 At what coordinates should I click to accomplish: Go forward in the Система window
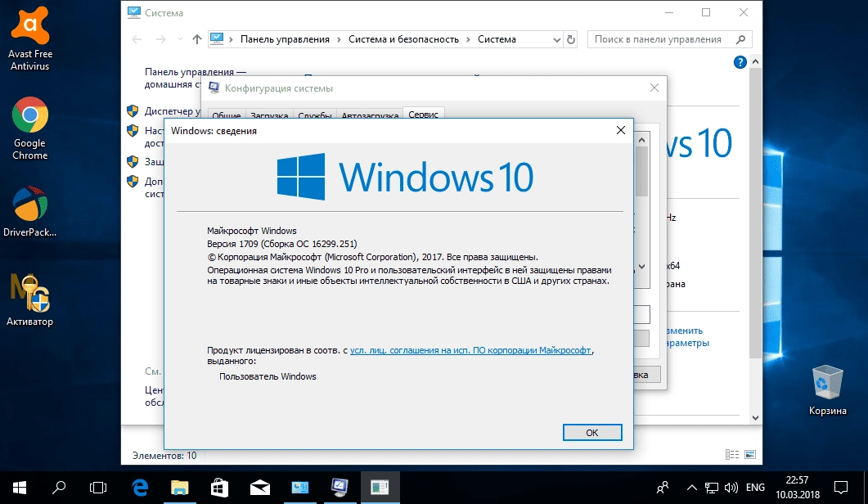click(160, 39)
